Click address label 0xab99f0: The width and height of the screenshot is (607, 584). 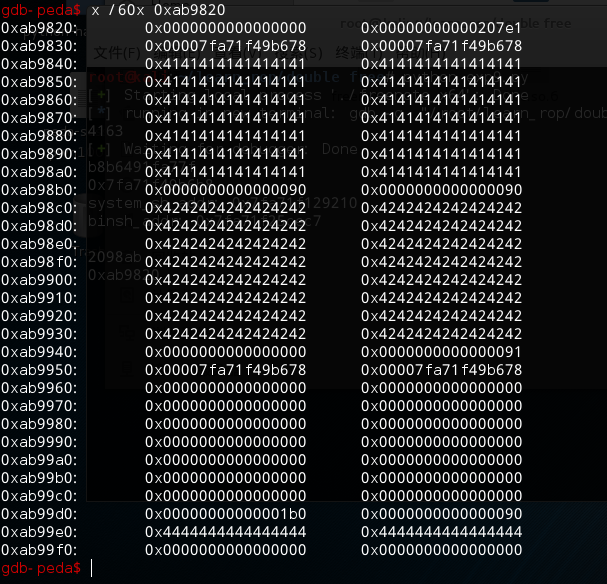39,550
